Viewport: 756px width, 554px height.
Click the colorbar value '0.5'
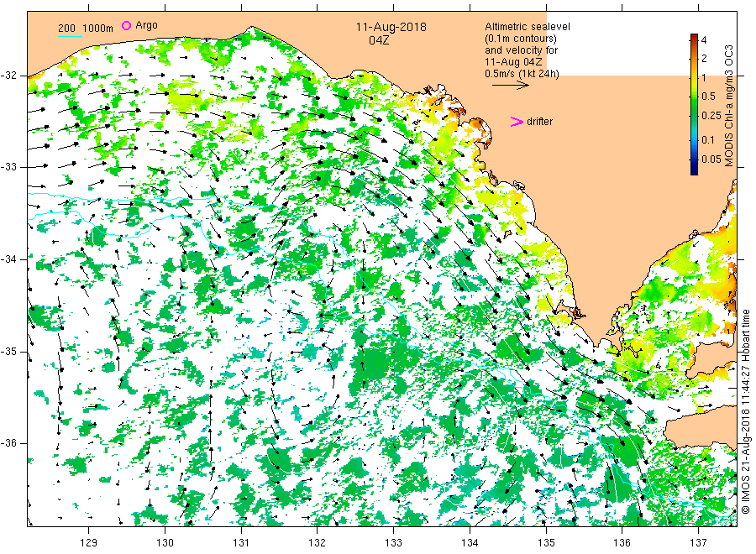click(708, 97)
